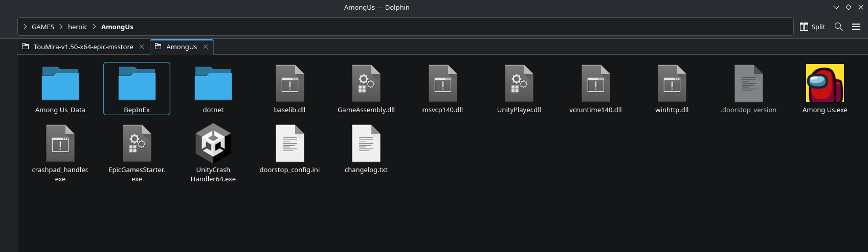Open the hamburger menu
This screenshot has height=252, width=868.
pos(856,27)
